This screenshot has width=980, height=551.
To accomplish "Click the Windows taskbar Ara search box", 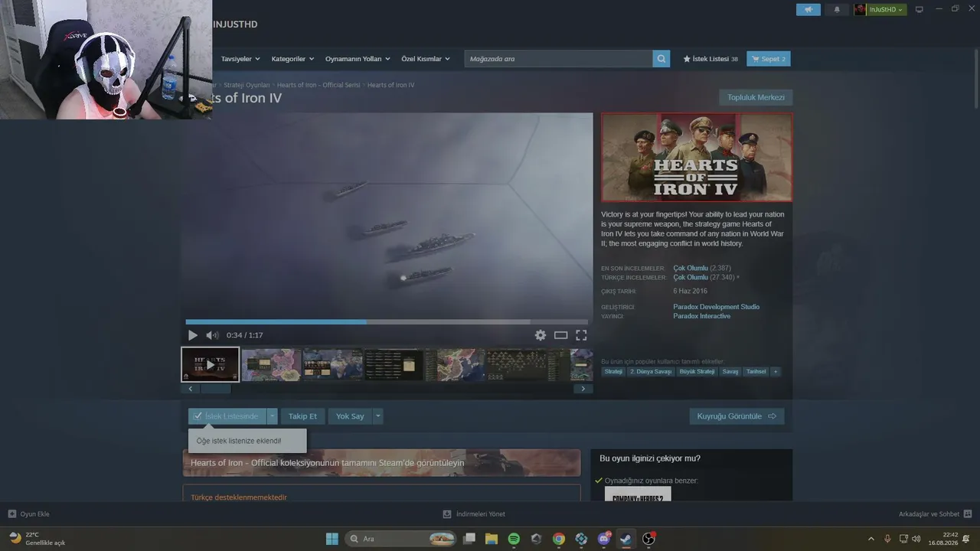I will tap(401, 539).
